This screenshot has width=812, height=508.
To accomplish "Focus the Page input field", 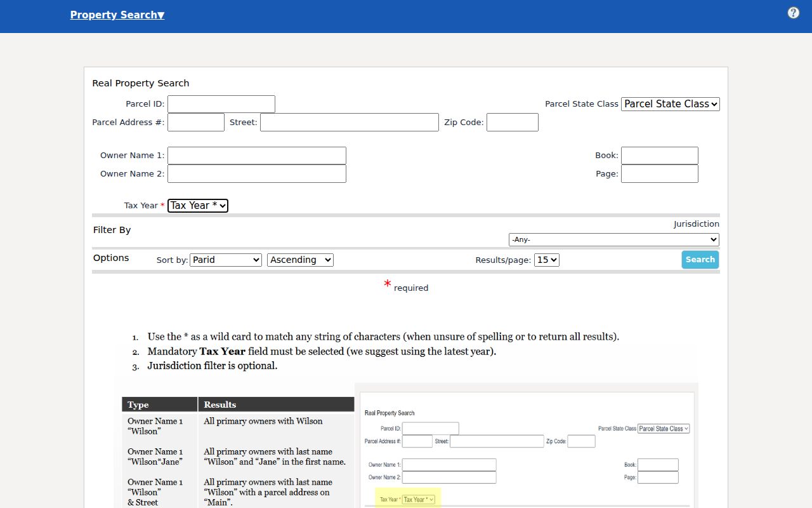I will [660, 174].
